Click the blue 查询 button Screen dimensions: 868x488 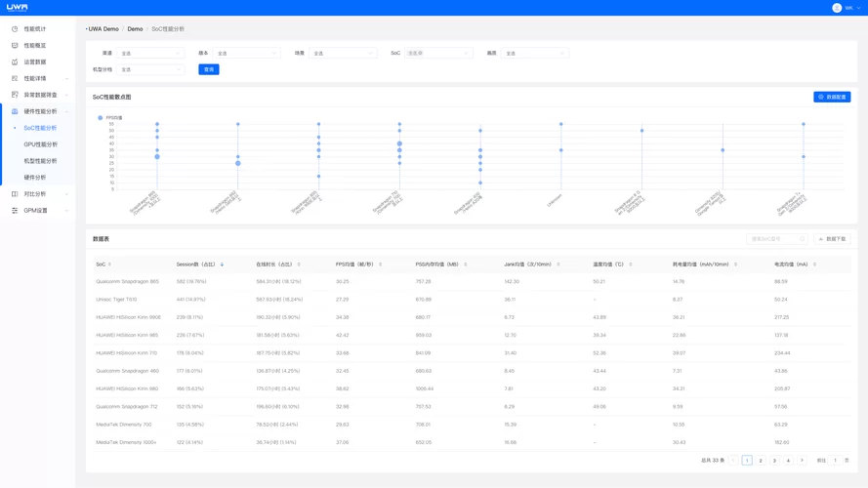click(x=209, y=69)
